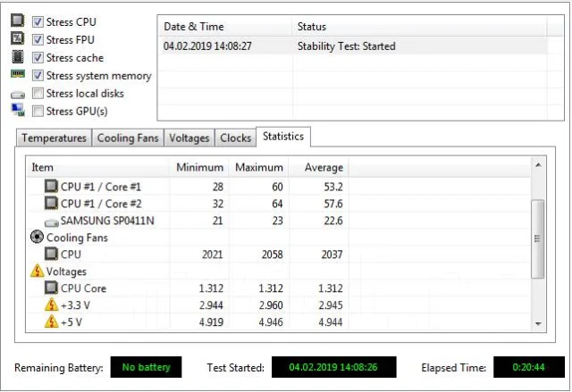Click the disk drive icon beside Stress local disks

click(18, 95)
